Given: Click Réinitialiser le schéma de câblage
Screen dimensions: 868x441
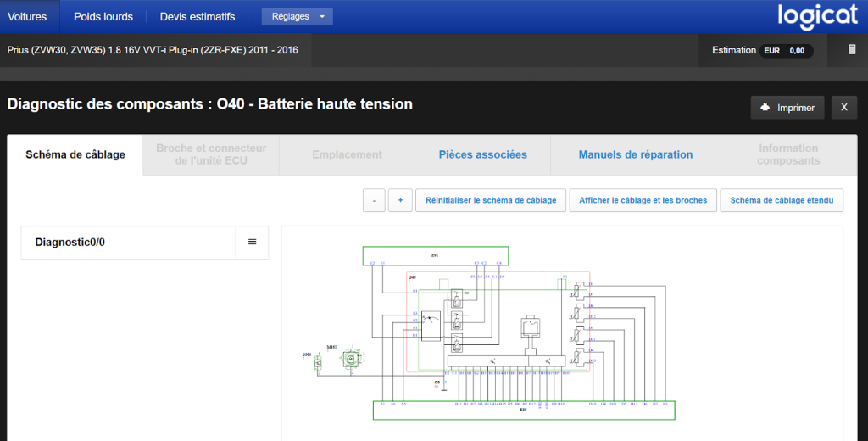Looking at the screenshot, I should [491, 200].
